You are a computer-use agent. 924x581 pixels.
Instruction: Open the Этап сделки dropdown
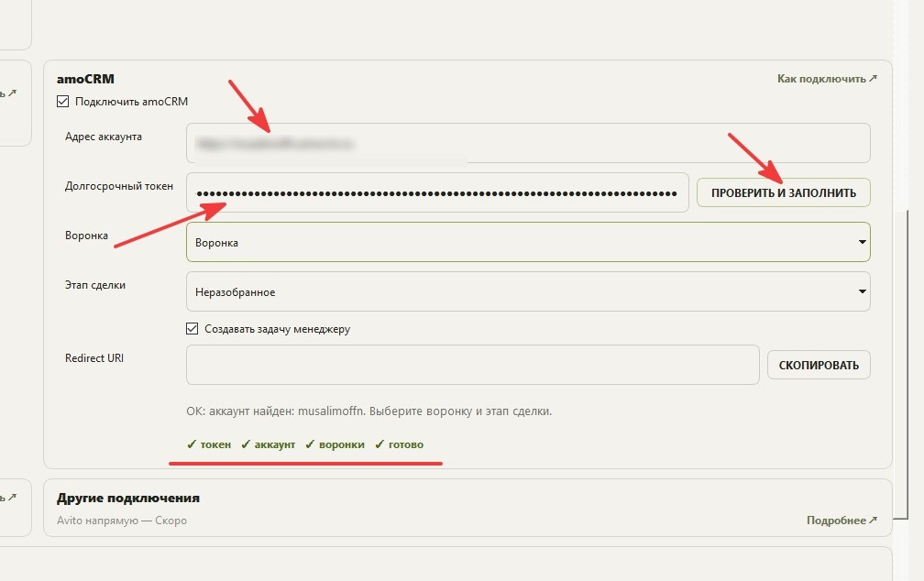coord(528,291)
